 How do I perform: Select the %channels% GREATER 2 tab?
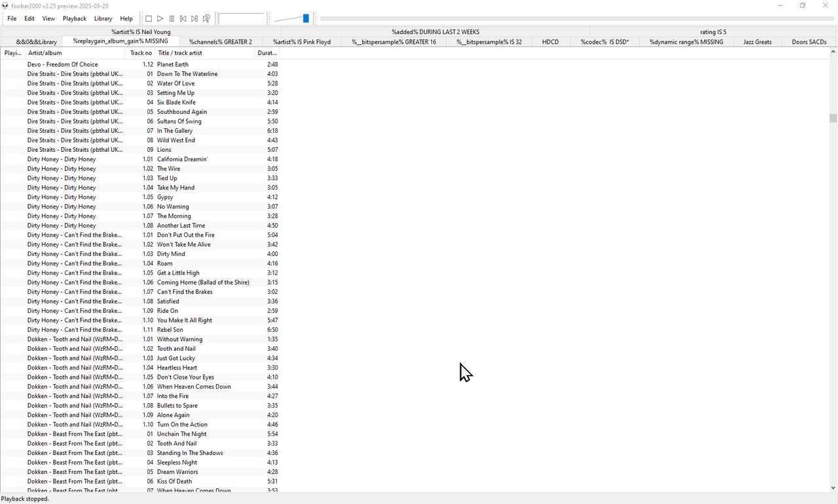click(x=221, y=42)
